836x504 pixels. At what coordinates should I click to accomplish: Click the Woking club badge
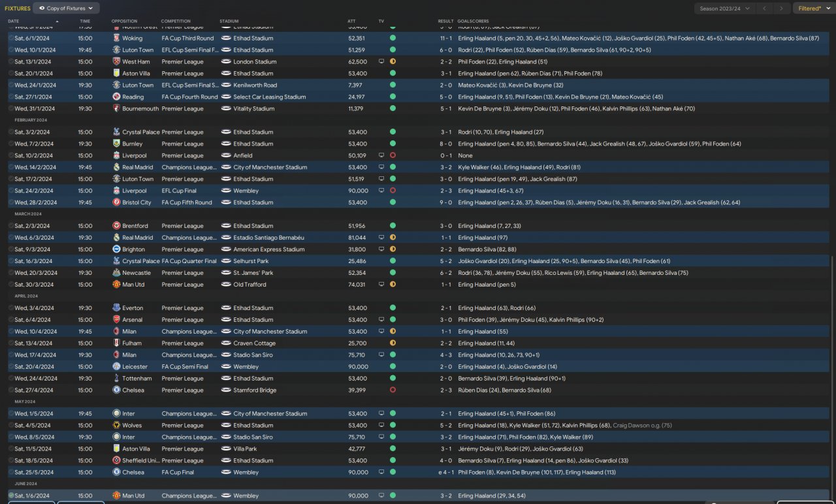[116, 39]
